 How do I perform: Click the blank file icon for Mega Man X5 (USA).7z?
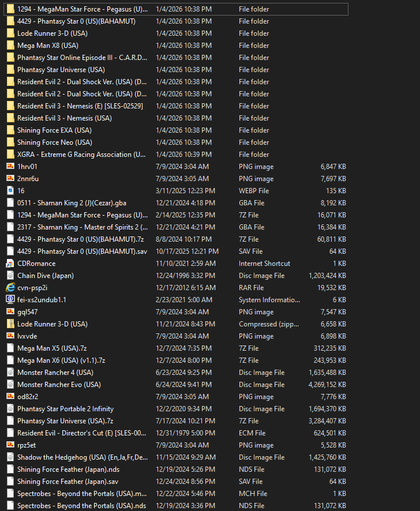(x=10, y=348)
